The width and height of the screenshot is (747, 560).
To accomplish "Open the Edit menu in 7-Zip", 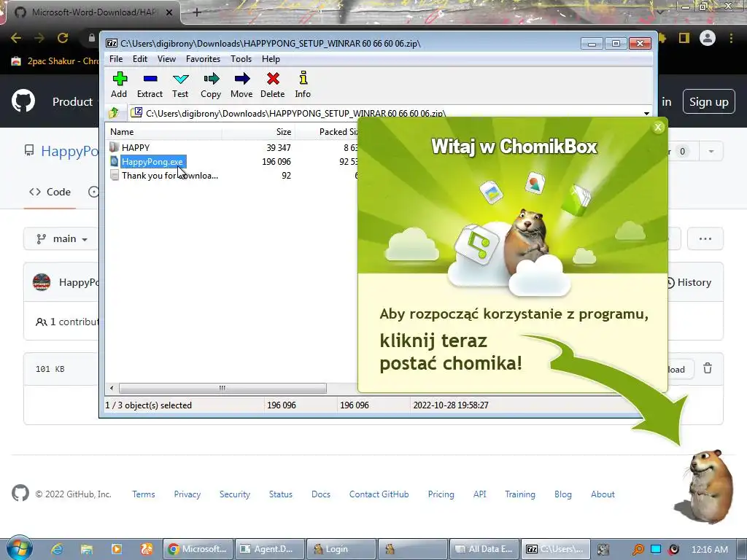I will [x=139, y=59].
